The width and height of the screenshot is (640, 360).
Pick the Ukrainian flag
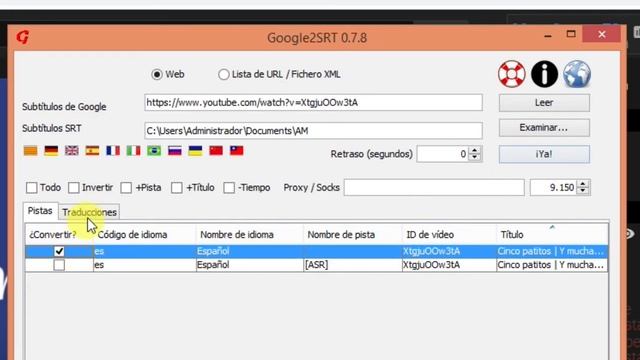(195, 151)
